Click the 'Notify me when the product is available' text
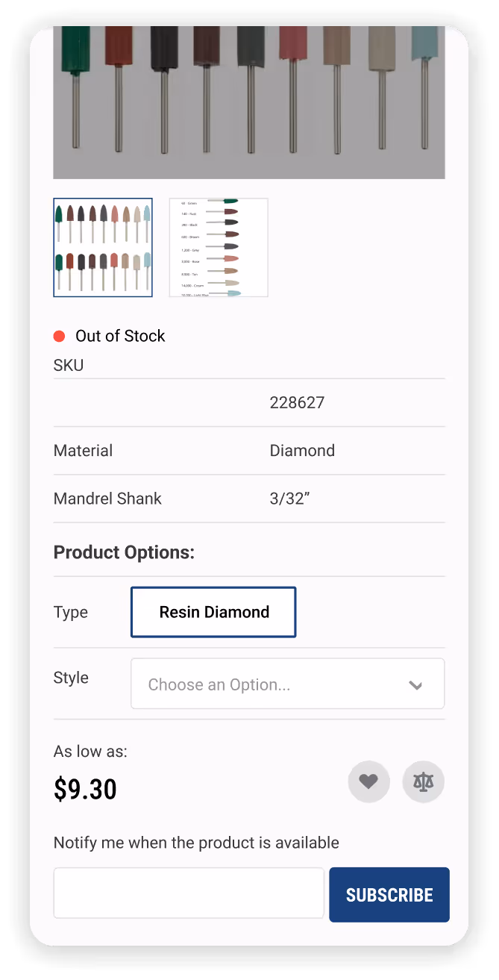The height and width of the screenshot is (980, 499). (x=195, y=842)
